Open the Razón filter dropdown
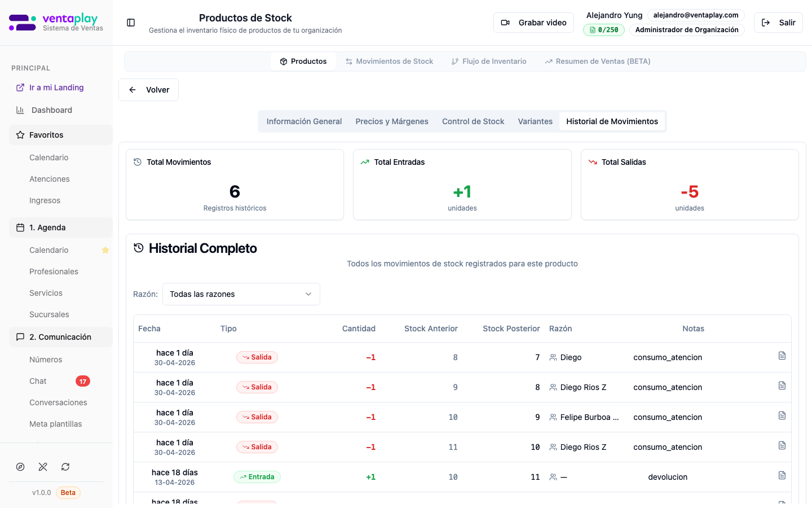Screen dimensions: 812x508 coord(241,294)
